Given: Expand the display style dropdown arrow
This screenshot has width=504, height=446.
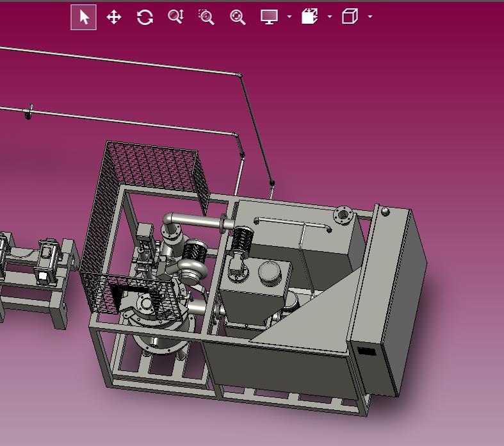Looking at the screenshot, I should coord(289,17).
